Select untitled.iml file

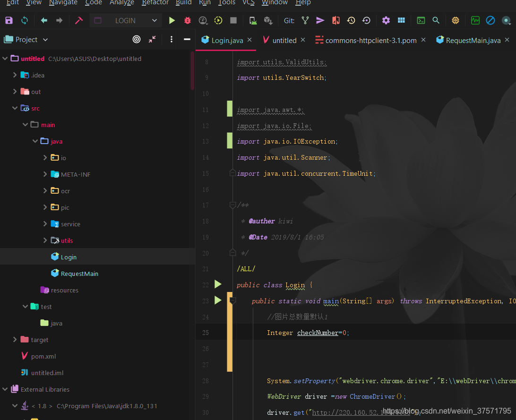coord(47,373)
